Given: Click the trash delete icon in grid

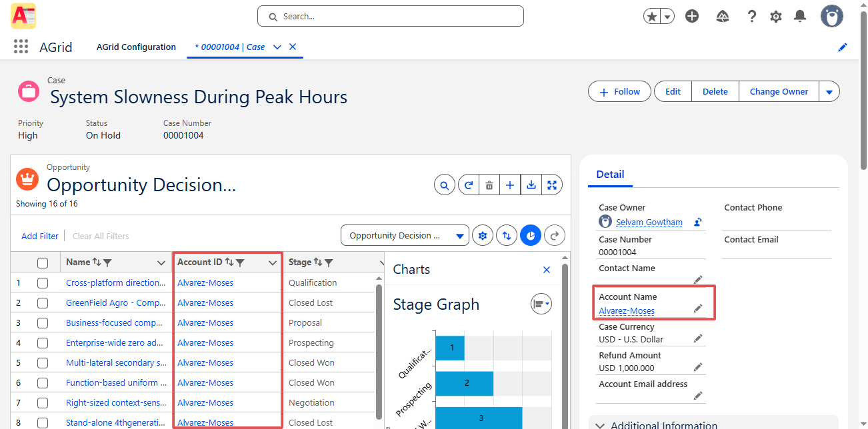Looking at the screenshot, I should [x=489, y=185].
